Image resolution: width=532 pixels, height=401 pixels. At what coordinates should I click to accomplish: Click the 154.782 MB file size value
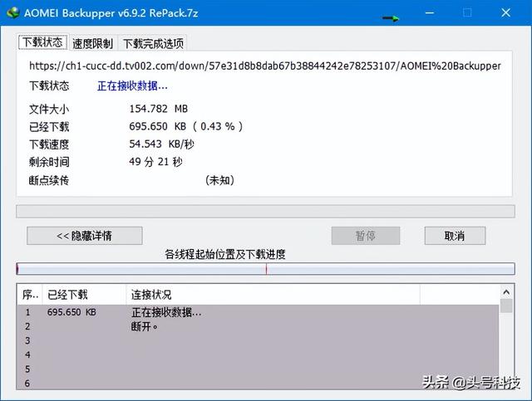pyautogui.click(x=159, y=109)
